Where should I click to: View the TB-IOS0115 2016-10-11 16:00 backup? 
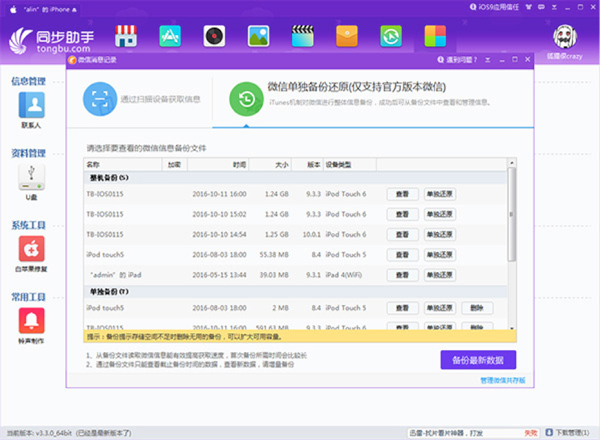tap(402, 194)
